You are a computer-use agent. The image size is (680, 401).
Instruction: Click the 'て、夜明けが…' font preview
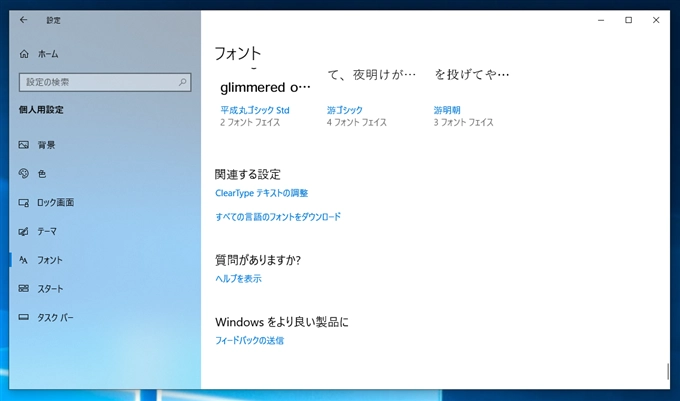tap(372, 75)
